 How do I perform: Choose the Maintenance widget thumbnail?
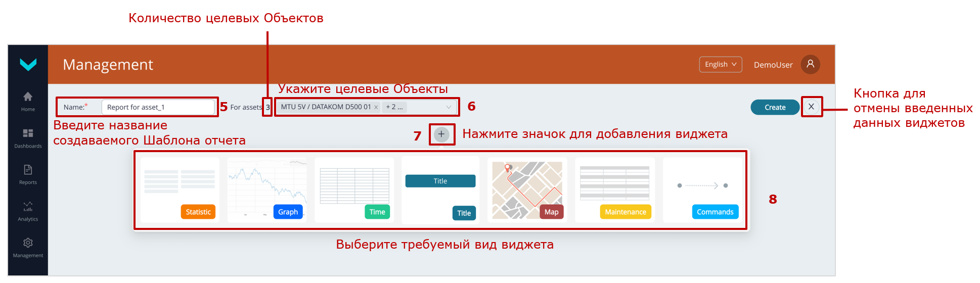pos(614,190)
